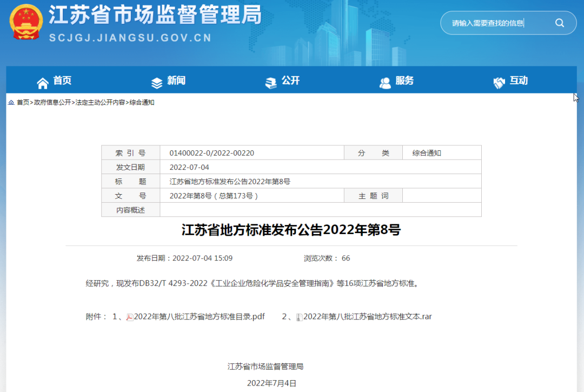Image resolution: width=584 pixels, height=392 pixels.
Task: Click the 发文日期 label cell
Action: click(131, 167)
